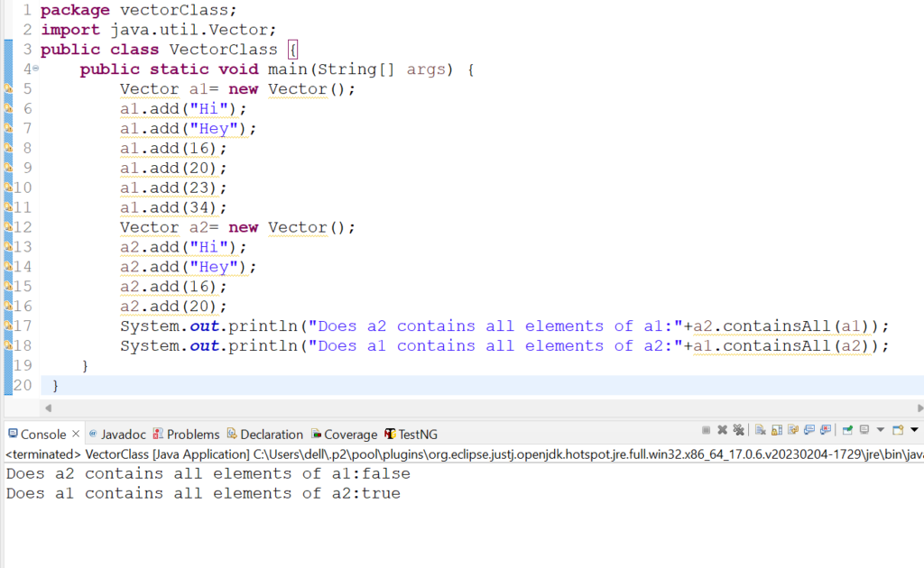Click the warning marker on line 11
The width and height of the screenshot is (924, 568).
(8, 207)
